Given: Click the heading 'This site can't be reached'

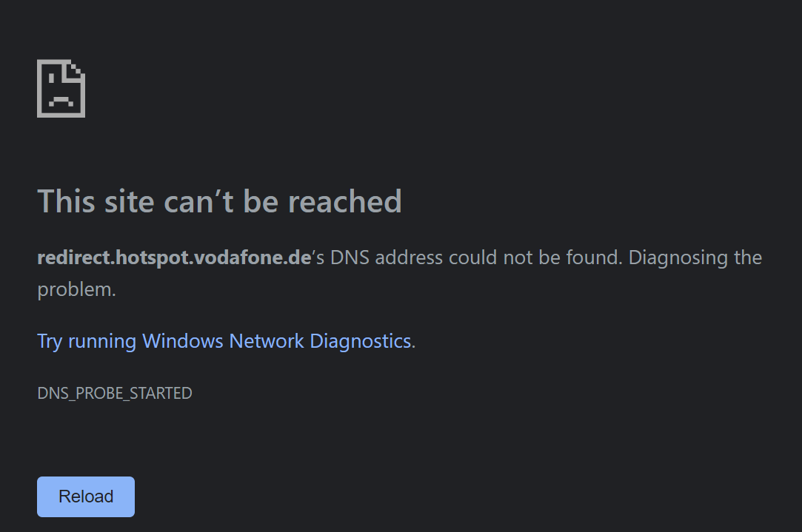Looking at the screenshot, I should [219, 201].
